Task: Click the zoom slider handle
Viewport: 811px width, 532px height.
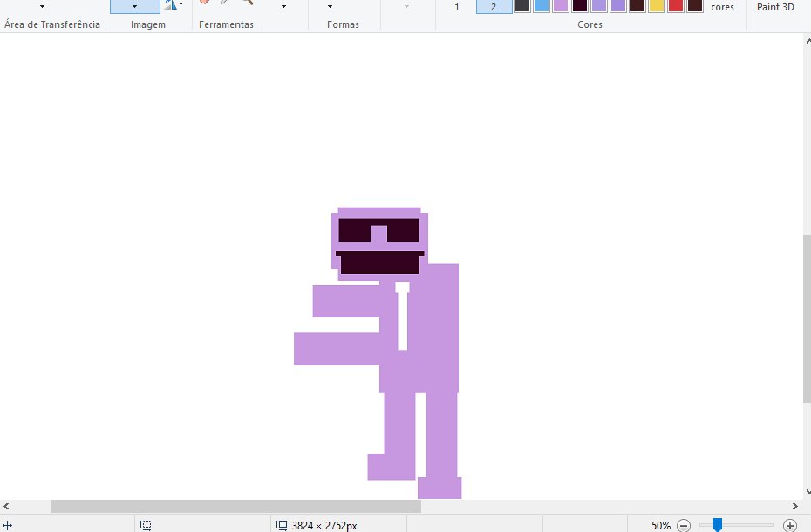Action: tap(718, 525)
